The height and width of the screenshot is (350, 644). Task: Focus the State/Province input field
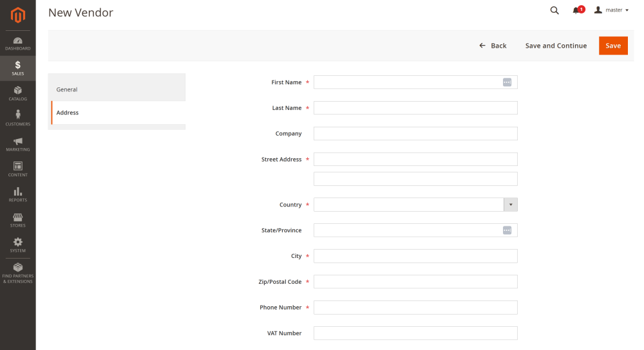click(415, 230)
